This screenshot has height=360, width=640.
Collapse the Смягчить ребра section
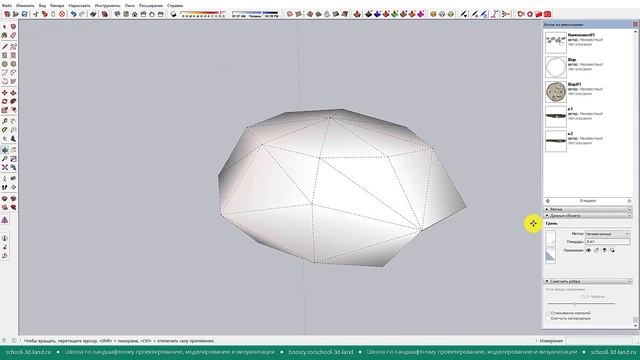[588, 281]
